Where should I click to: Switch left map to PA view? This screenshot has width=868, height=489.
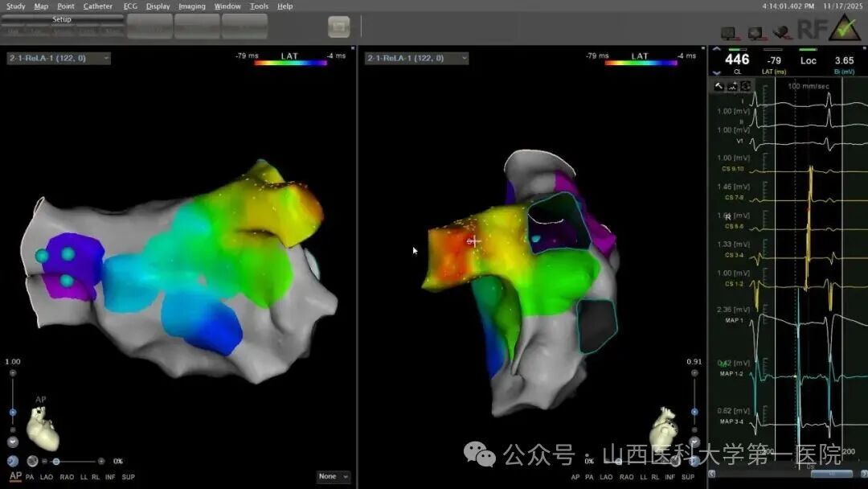(30, 477)
